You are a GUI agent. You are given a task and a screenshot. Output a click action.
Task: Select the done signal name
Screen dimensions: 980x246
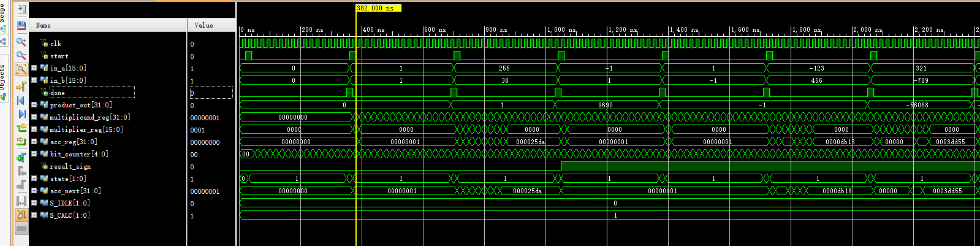[57, 93]
